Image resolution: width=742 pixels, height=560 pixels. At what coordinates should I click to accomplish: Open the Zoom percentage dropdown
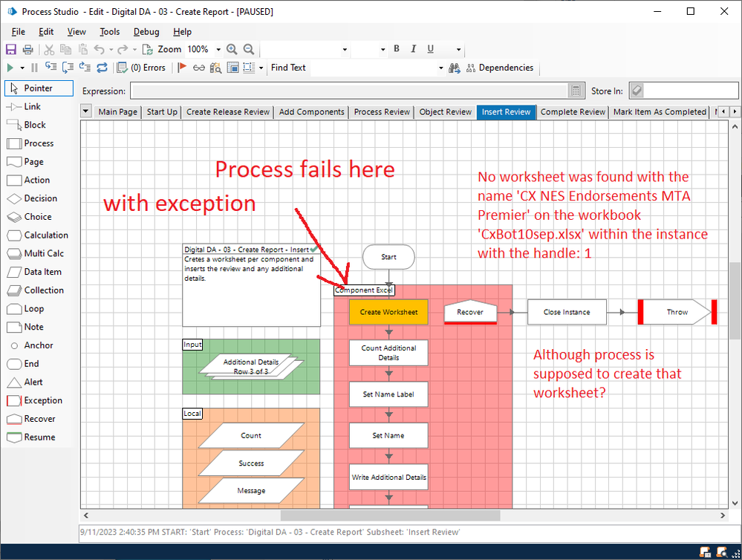218,50
